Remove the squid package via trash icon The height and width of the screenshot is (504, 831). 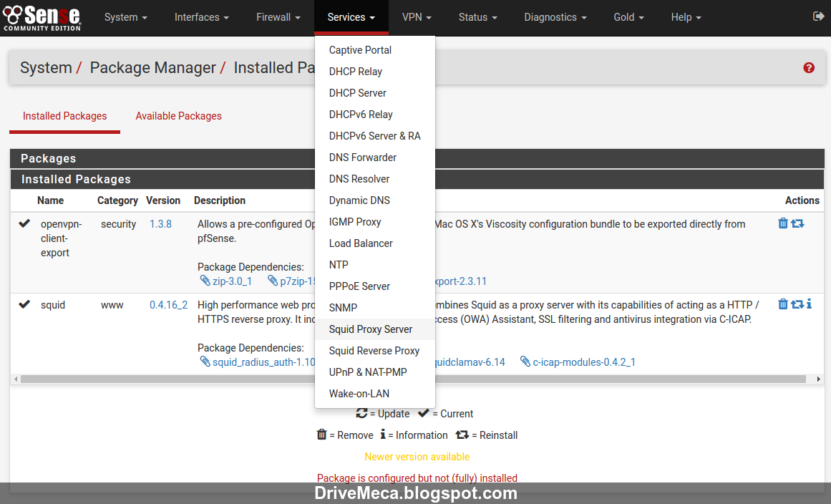point(783,304)
